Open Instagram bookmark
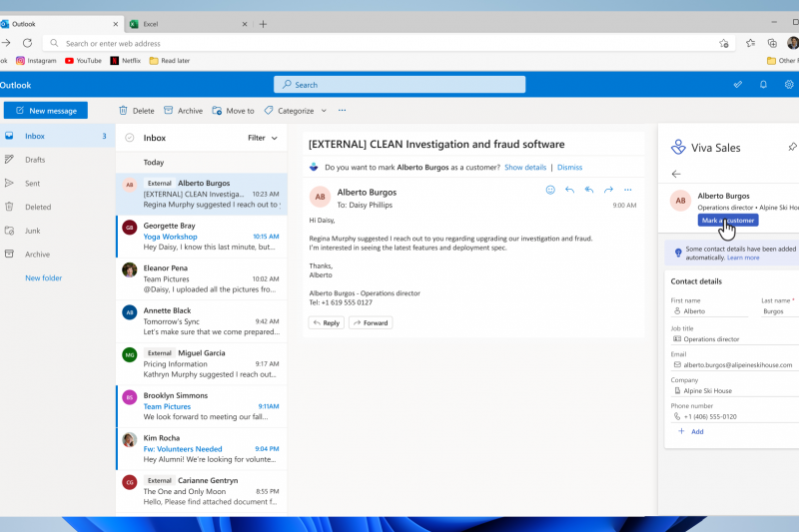The width and height of the screenshot is (799, 532). [36, 61]
